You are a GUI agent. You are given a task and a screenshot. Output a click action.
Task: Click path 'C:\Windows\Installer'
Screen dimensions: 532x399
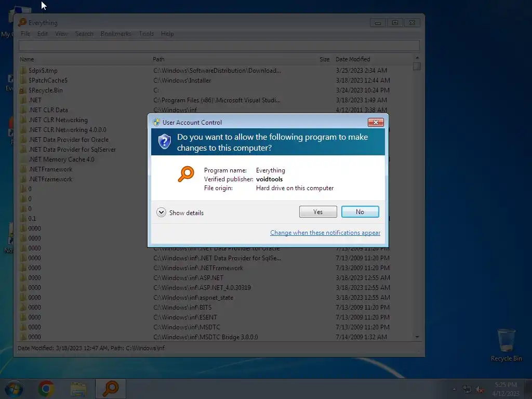pyautogui.click(x=182, y=81)
